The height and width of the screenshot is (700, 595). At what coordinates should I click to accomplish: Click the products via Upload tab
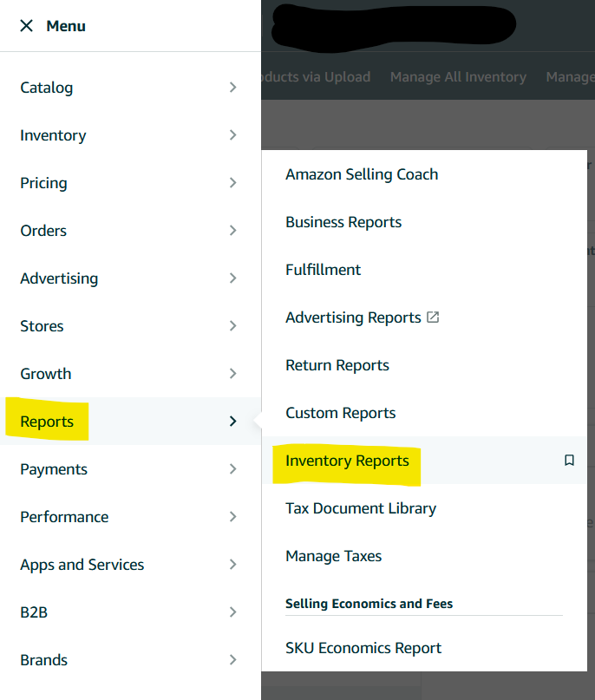point(316,77)
